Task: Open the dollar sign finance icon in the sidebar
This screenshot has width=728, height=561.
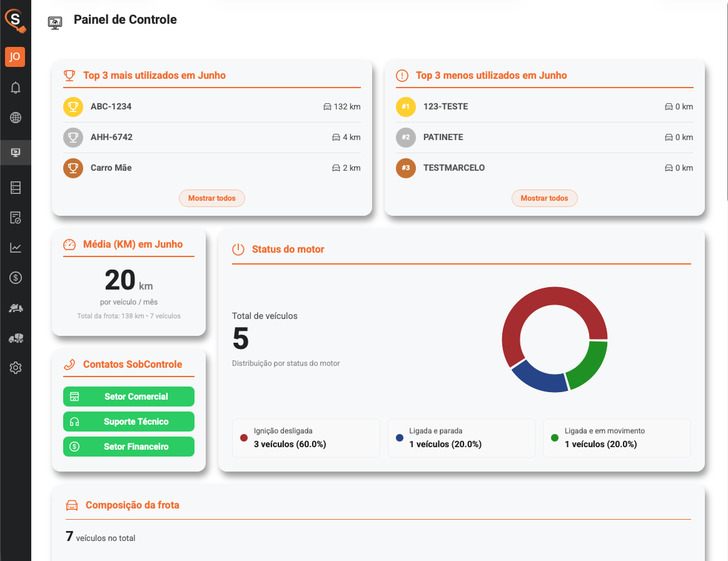Action: pyautogui.click(x=15, y=278)
